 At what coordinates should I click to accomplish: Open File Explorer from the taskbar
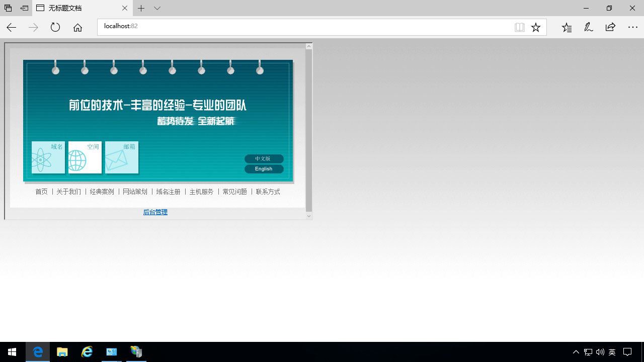[x=62, y=352]
